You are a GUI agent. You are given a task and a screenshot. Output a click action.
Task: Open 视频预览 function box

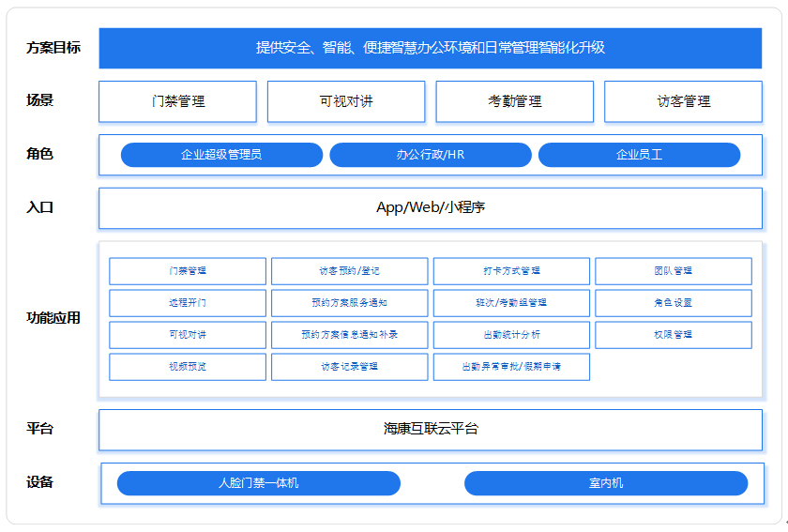click(x=188, y=367)
